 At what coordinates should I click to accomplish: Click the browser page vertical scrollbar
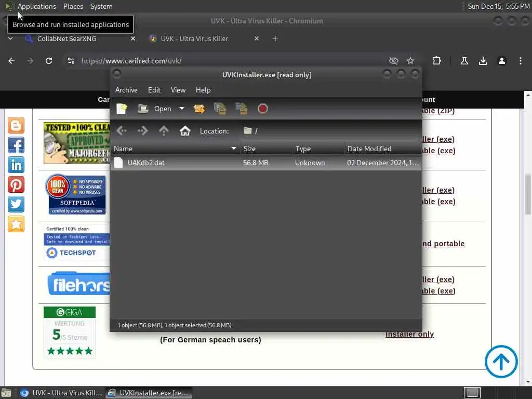pyautogui.click(x=528, y=194)
